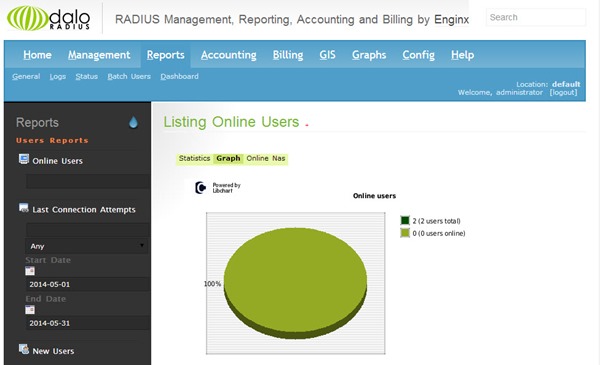Image resolution: width=600 pixels, height=365 pixels.
Task: Click the '100%' pie chart label
Action: click(x=212, y=284)
